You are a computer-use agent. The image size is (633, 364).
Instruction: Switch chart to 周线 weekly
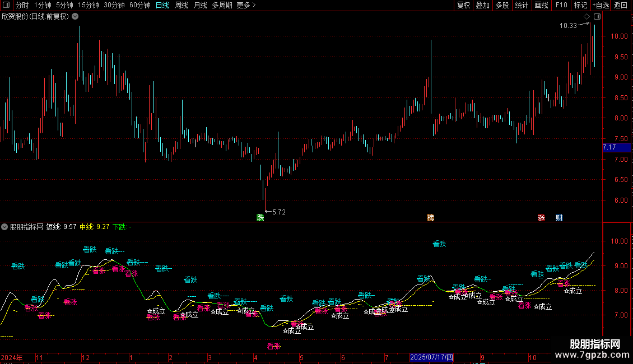click(x=181, y=5)
